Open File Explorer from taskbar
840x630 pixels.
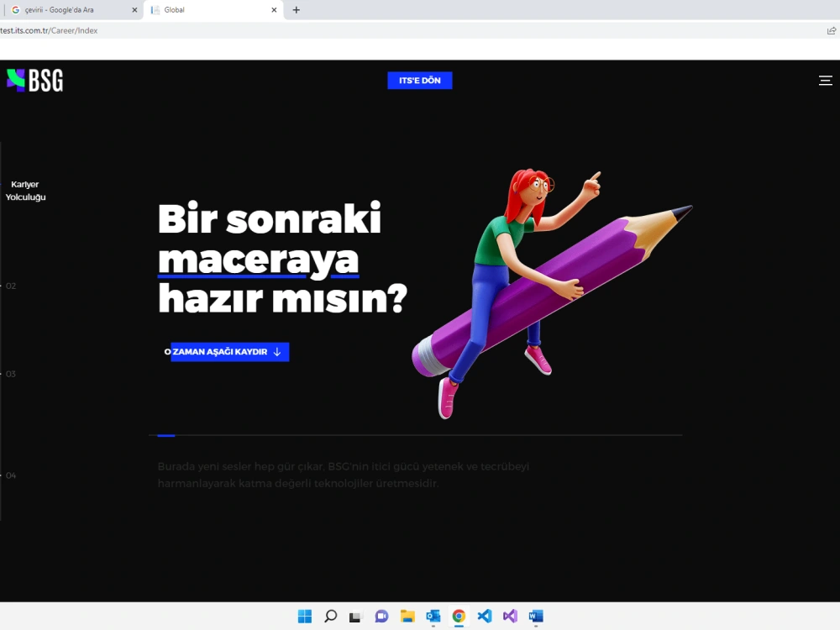407,616
